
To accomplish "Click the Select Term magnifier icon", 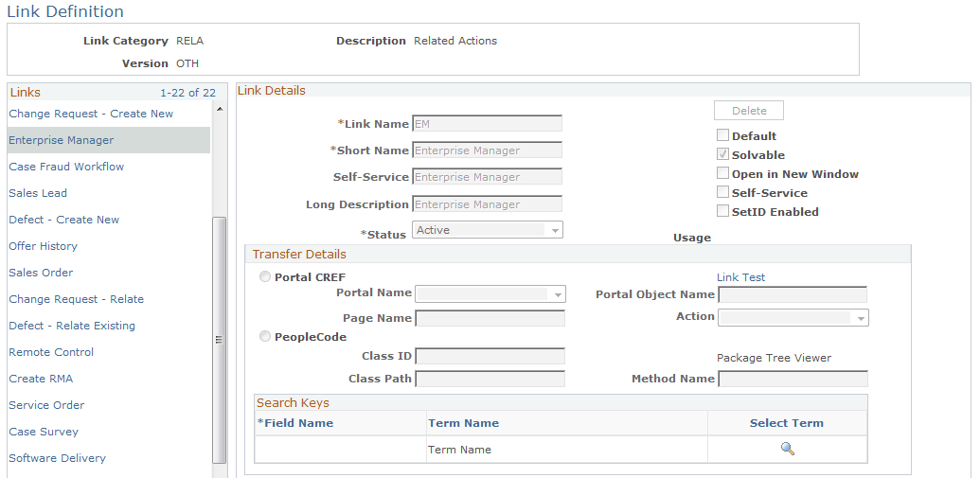I will (788, 449).
